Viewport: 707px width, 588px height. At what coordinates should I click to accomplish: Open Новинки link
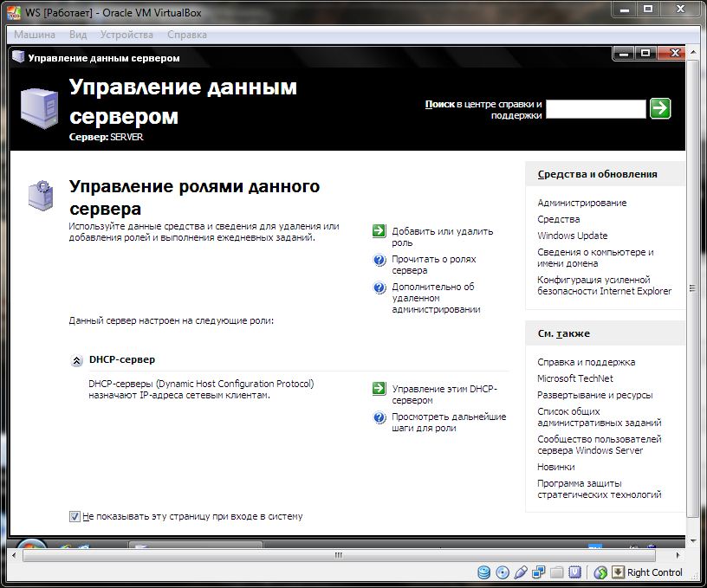pyautogui.click(x=556, y=467)
